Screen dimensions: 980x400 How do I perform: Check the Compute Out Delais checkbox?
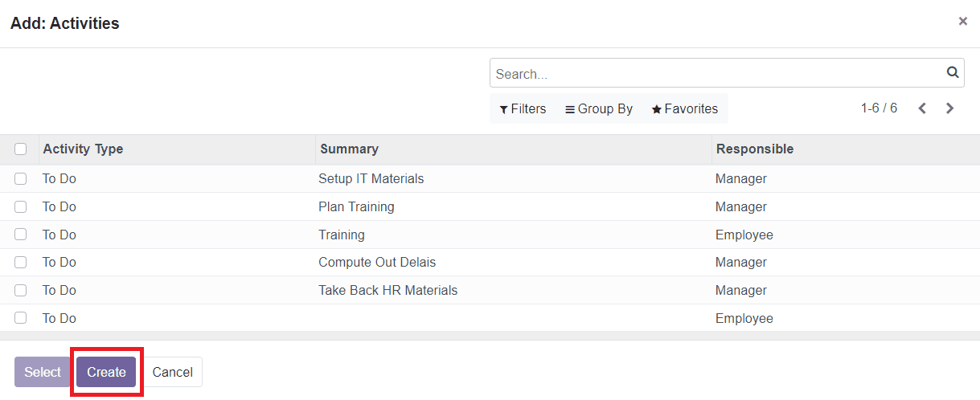(x=21, y=262)
